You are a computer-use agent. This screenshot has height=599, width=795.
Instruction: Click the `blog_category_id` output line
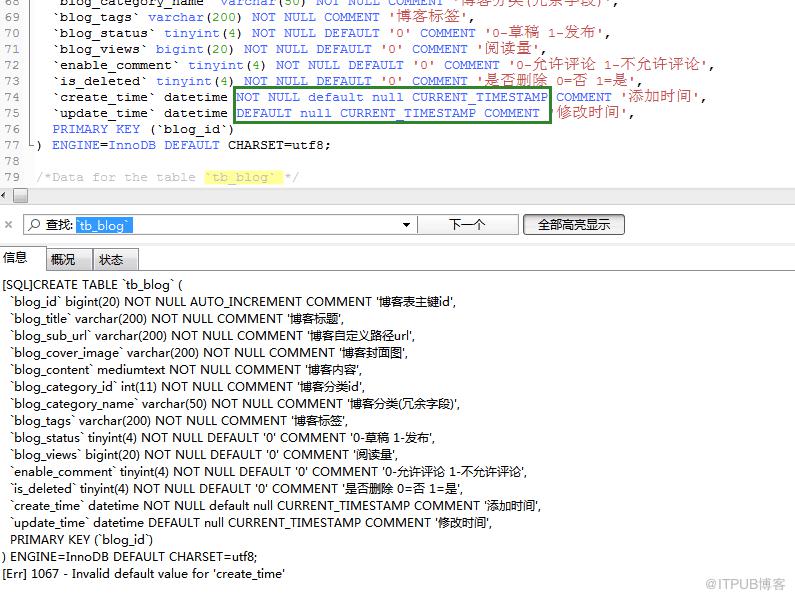[188, 387]
